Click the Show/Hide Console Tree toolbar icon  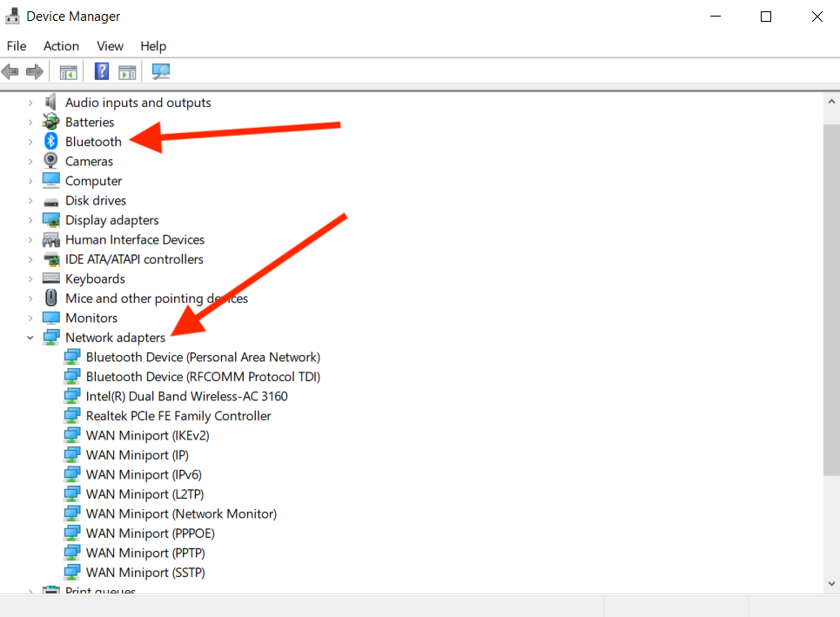pyautogui.click(x=68, y=71)
